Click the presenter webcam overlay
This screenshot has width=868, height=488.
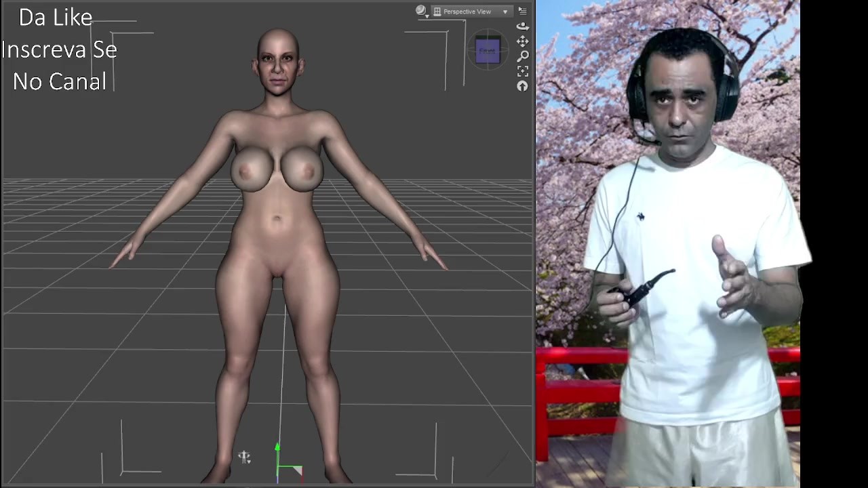coord(668,244)
